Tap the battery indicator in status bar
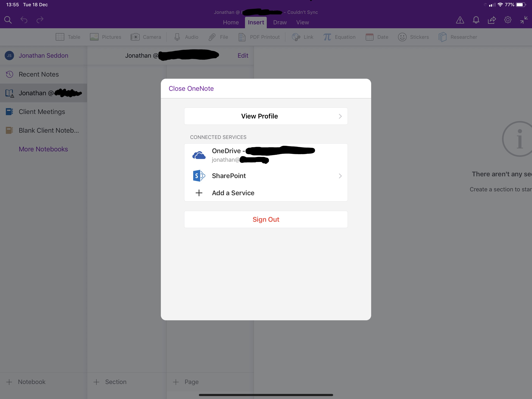The width and height of the screenshot is (532, 399). (x=521, y=4)
